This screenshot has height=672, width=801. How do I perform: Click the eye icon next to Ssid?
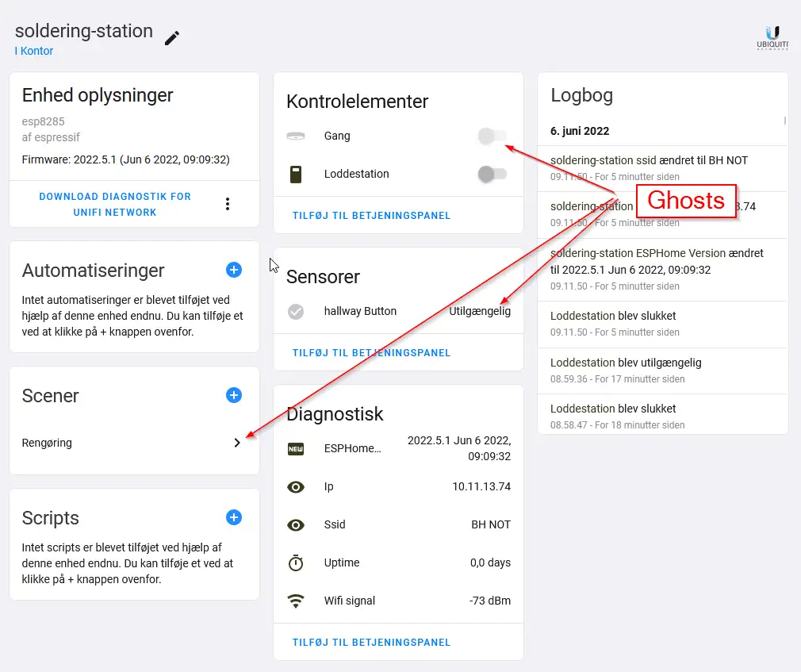click(x=296, y=524)
